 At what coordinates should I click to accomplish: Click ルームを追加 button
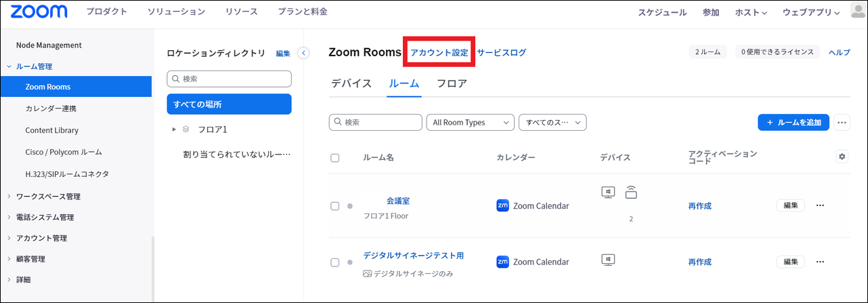pos(794,123)
